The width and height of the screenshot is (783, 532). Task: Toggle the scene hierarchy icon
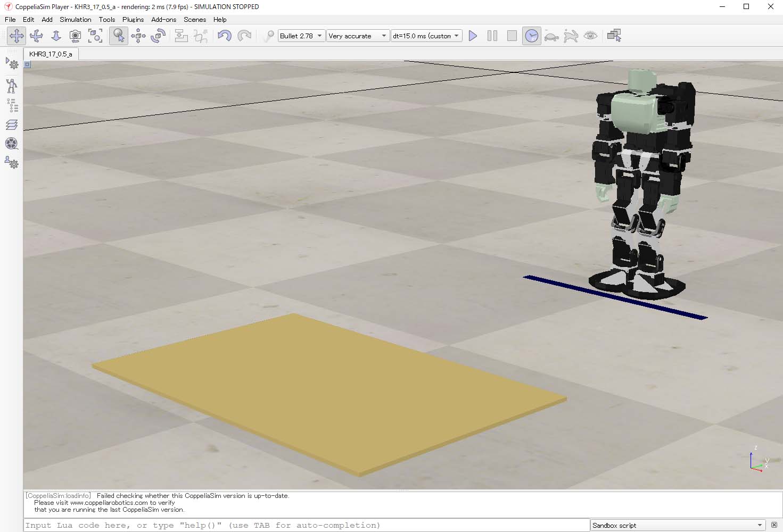point(12,105)
